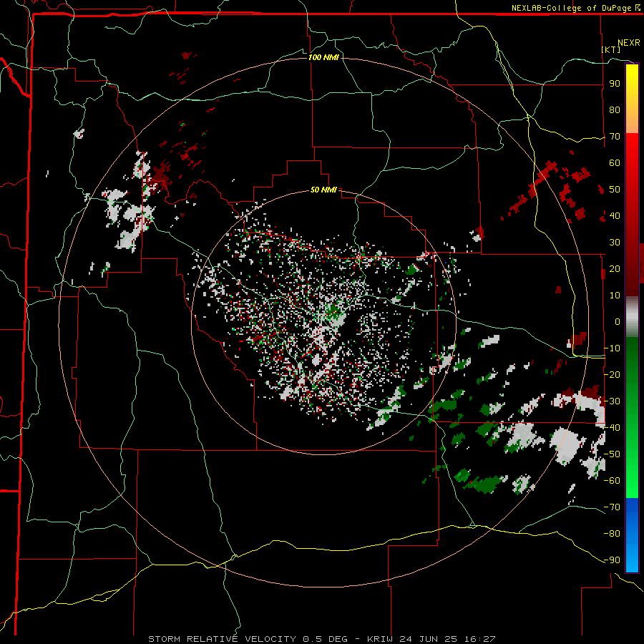Click the -40 knot scale label
The height and width of the screenshot is (644, 644).
613,428
